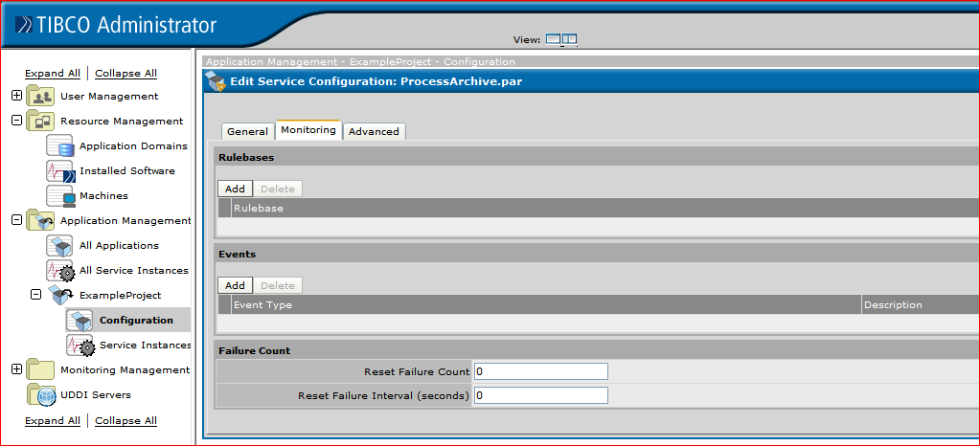The height and width of the screenshot is (446, 980).
Task: Select All Service Instances in the tree
Action: 134,271
